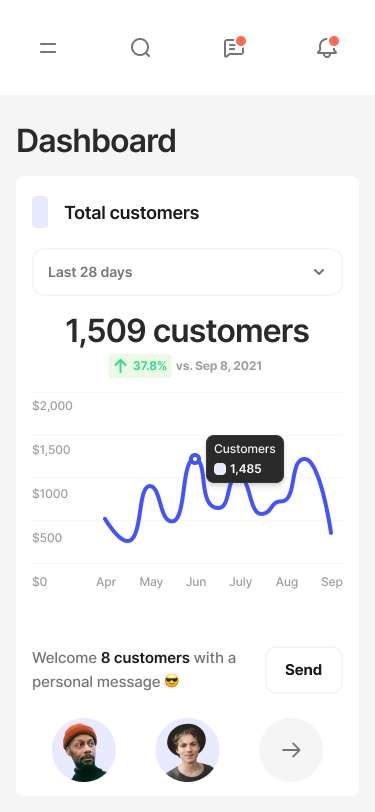Click the green up-arrow 37.8% badge
This screenshot has width=375, height=812.
pos(140,366)
